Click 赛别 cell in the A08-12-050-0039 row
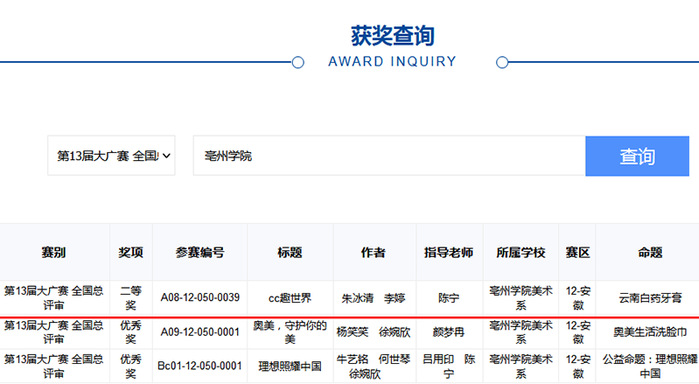 pyautogui.click(x=54, y=298)
